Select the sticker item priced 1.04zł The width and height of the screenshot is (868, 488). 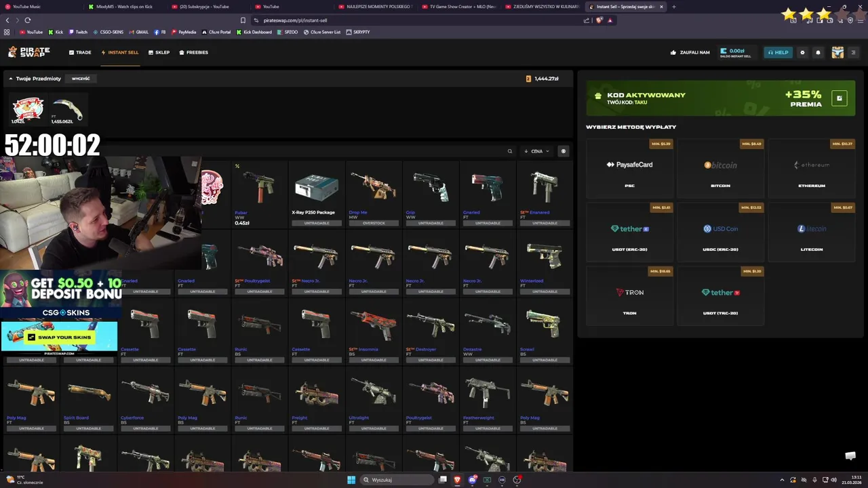pyautogui.click(x=28, y=110)
